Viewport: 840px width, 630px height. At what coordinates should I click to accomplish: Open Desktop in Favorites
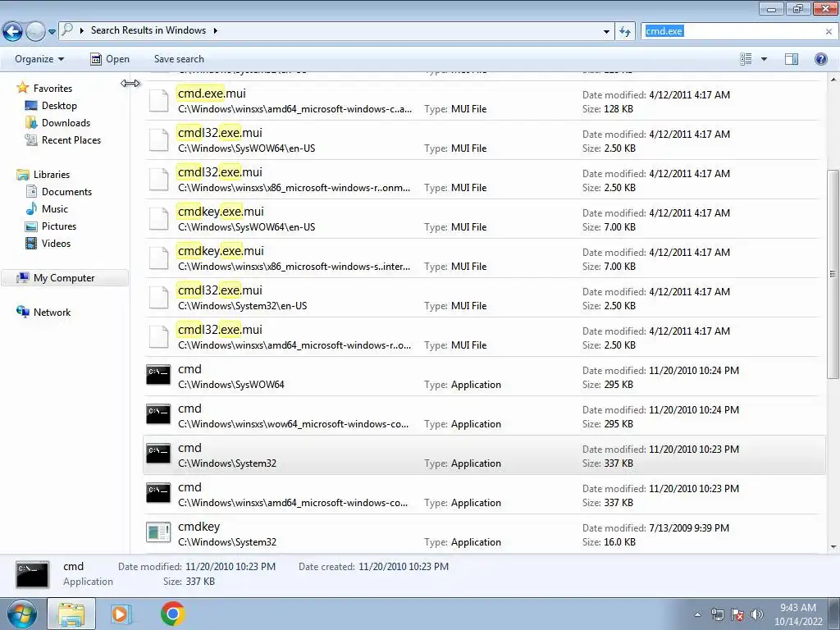(x=59, y=106)
